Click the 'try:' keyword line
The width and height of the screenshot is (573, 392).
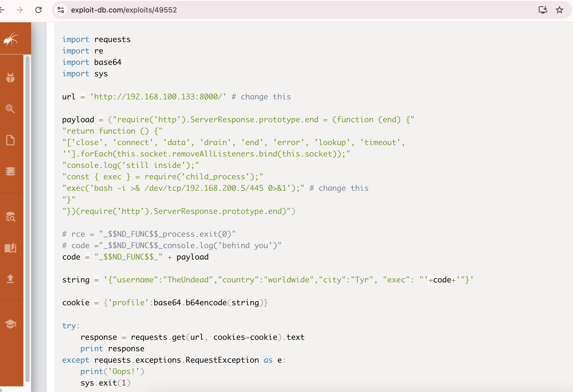tap(71, 326)
